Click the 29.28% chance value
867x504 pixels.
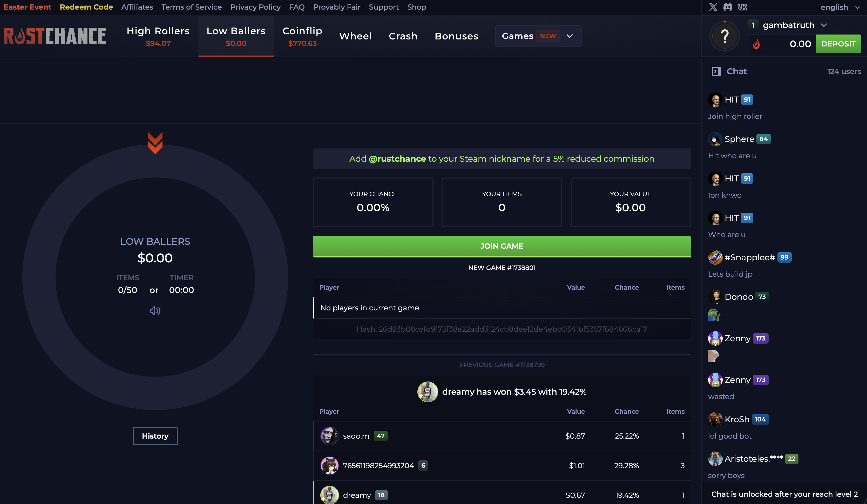[x=626, y=466]
